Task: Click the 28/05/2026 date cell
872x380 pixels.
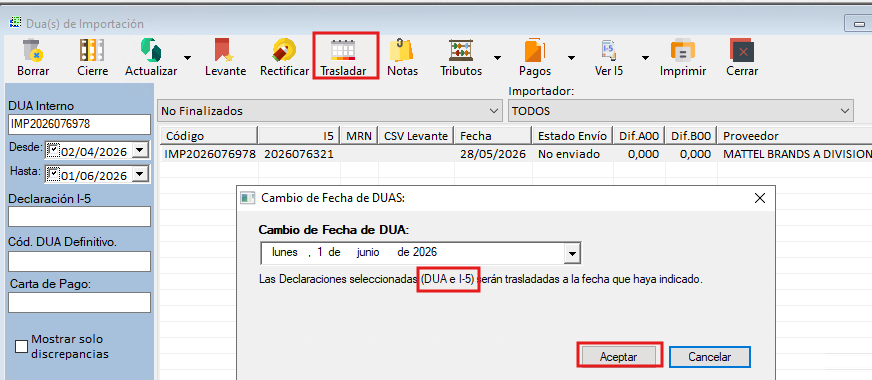Action: coord(493,154)
